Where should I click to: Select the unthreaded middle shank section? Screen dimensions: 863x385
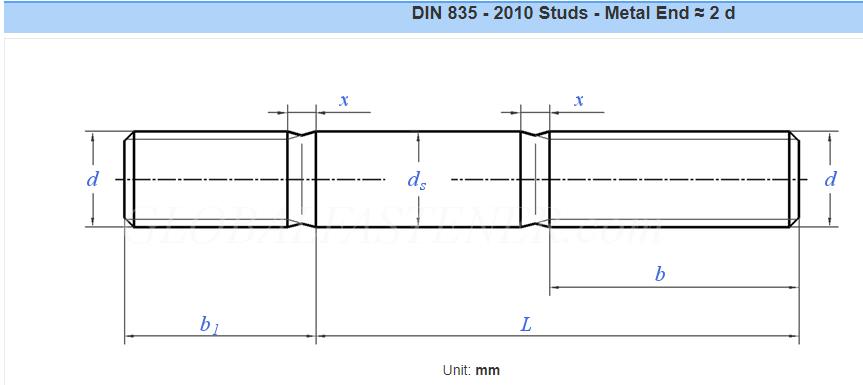click(418, 179)
